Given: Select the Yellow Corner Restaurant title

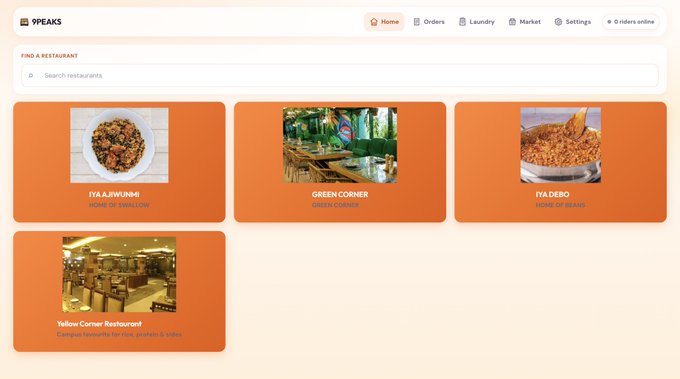Looking at the screenshot, I should point(99,323).
